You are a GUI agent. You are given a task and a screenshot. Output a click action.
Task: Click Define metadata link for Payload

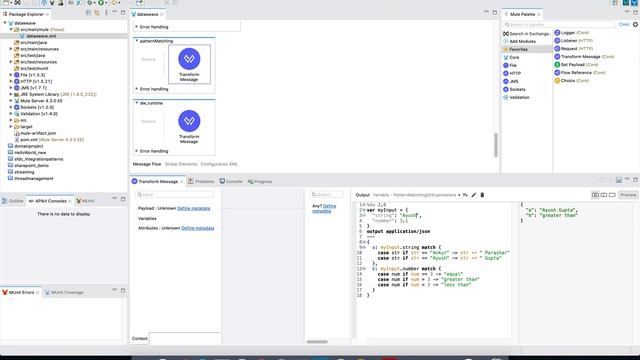pyautogui.click(x=193, y=208)
